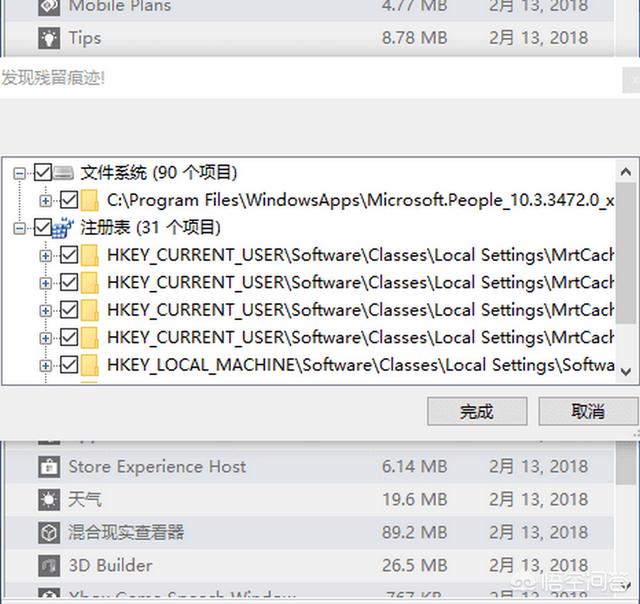Click the date in the 3D Builder row
This screenshot has width=640, height=604.
coord(539,566)
